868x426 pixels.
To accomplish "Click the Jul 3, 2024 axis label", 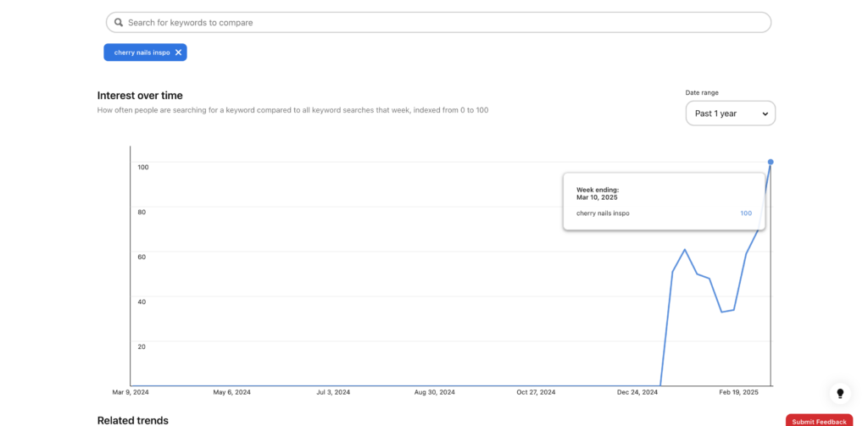I will pos(333,392).
